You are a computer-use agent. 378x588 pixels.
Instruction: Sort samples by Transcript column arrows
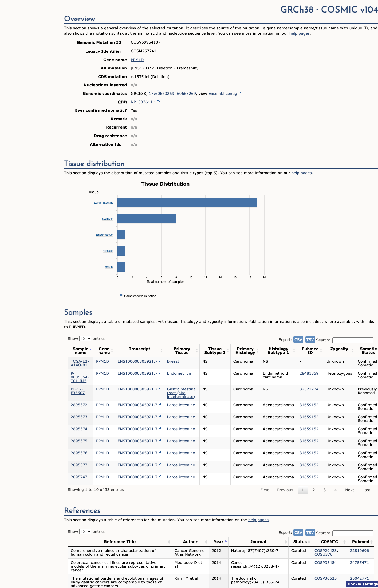coord(162,351)
